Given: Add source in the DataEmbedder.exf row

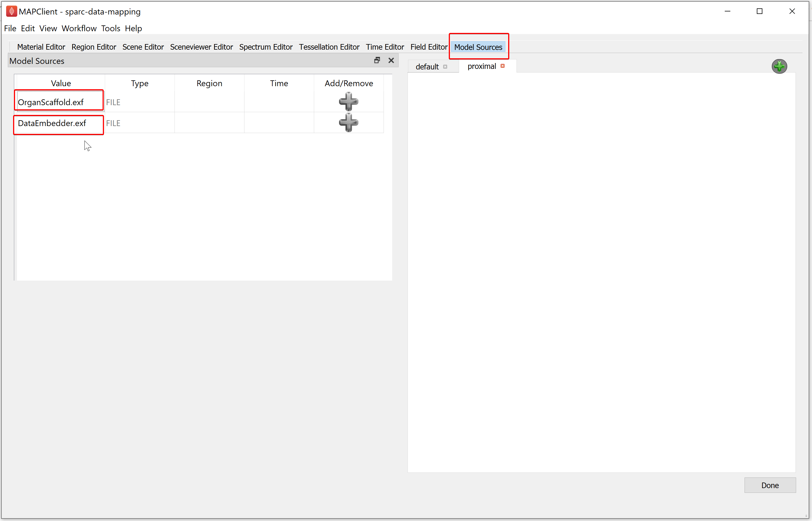Looking at the screenshot, I should [348, 122].
